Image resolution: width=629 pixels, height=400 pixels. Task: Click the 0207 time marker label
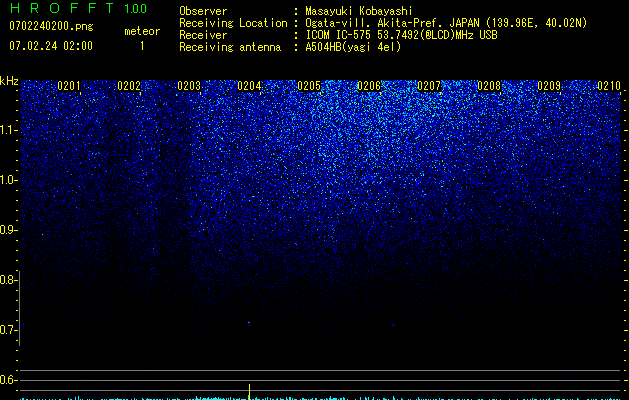coord(429,86)
